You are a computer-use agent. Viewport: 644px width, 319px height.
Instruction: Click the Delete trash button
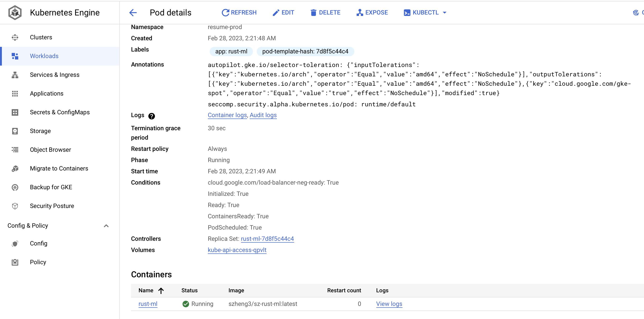point(325,12)
